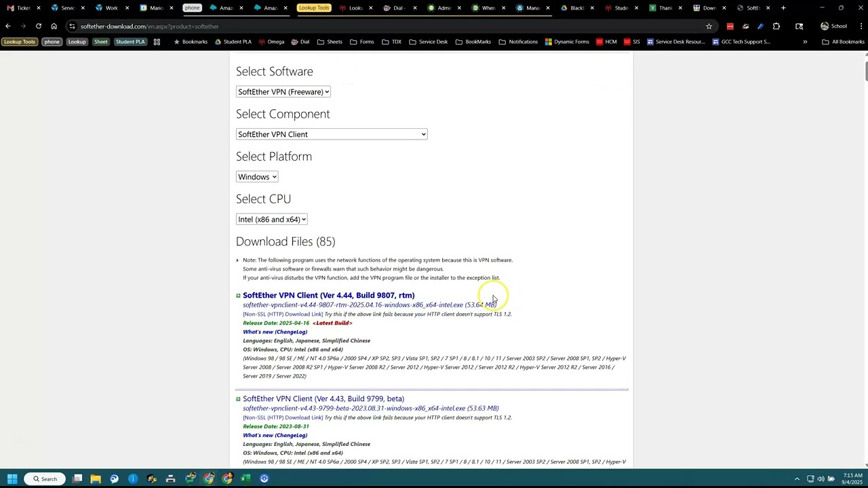Open network status in system tray
This screenshot has height=488, width=868.
pyautogui.click(x=810, y=479)
